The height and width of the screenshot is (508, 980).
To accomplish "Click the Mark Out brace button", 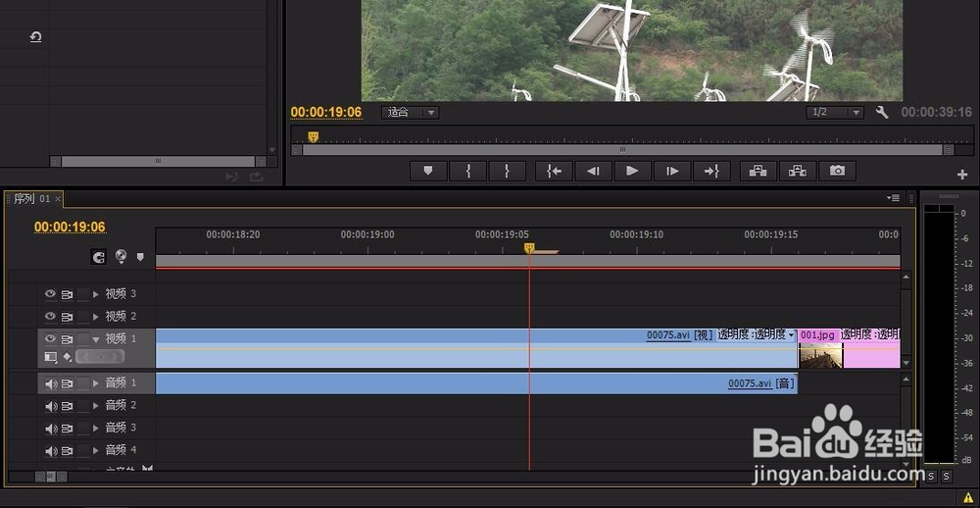I will pos(507,171).
